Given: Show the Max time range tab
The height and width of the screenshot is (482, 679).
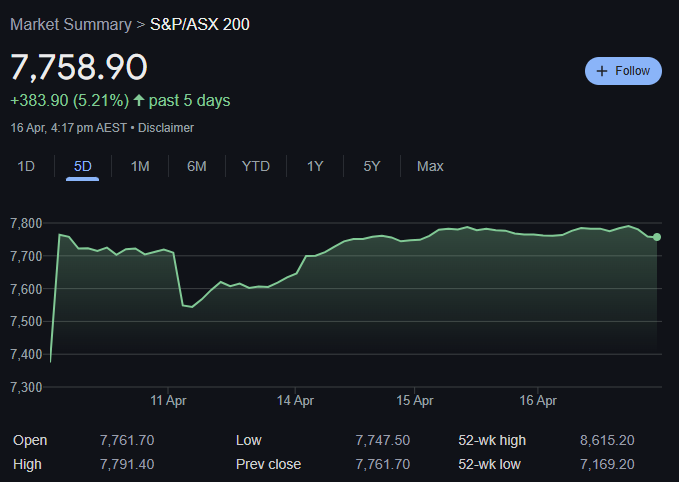Looking at the screenshot, I should pyautogui.click(x=430, y=166).
